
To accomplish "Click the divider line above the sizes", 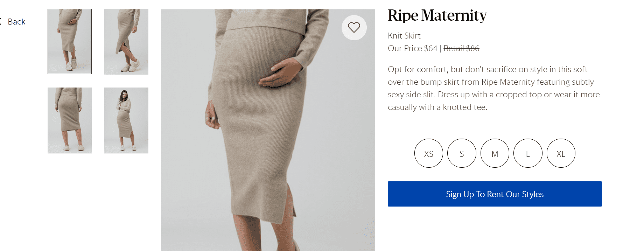I will 495,126.
